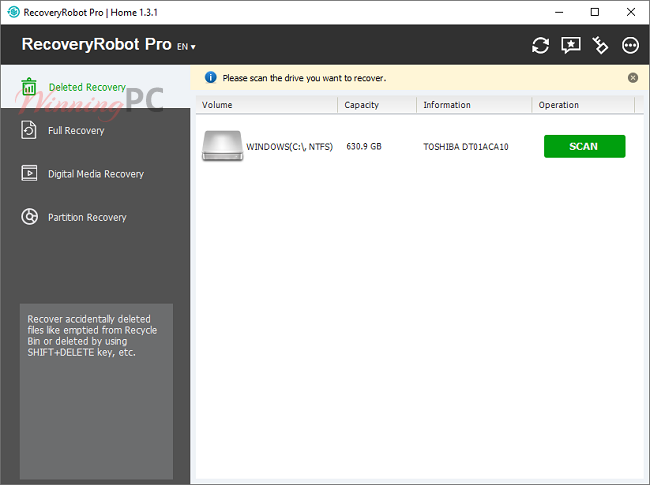The width and height of the screenshot is (650, 485).
Task: Select the Deleted Recovery mode
Action: point(95,87)
